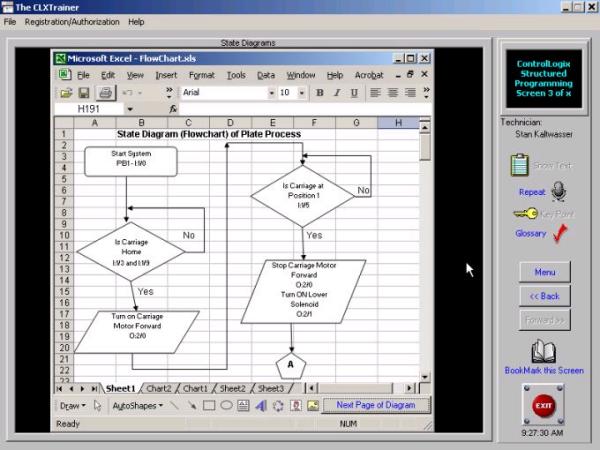Open the Excel Format menu

(202, 75)
